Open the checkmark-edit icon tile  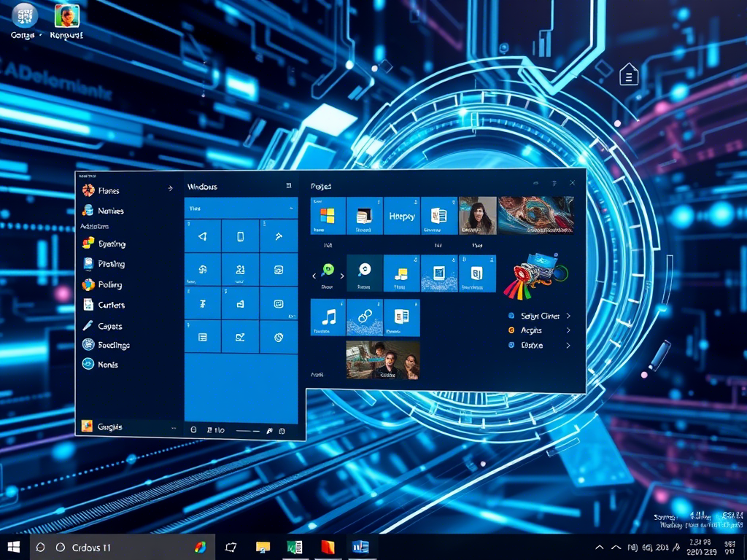click(240, 337)
